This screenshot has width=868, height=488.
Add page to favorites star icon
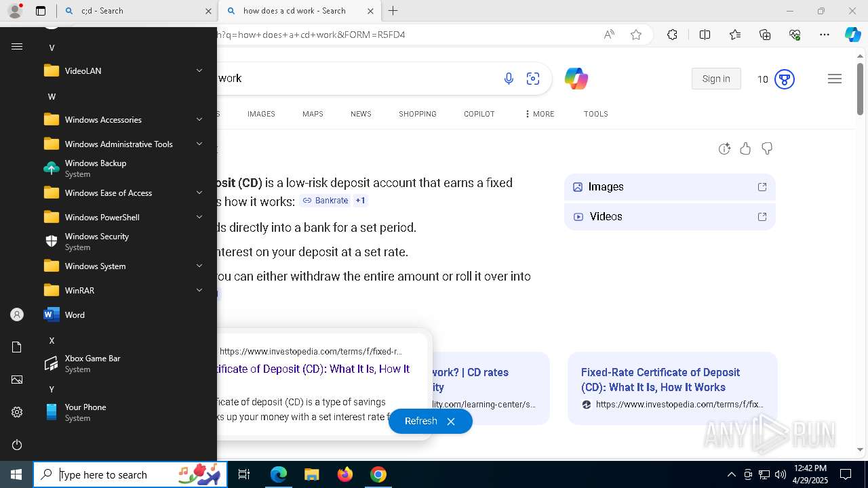point(635,35)
